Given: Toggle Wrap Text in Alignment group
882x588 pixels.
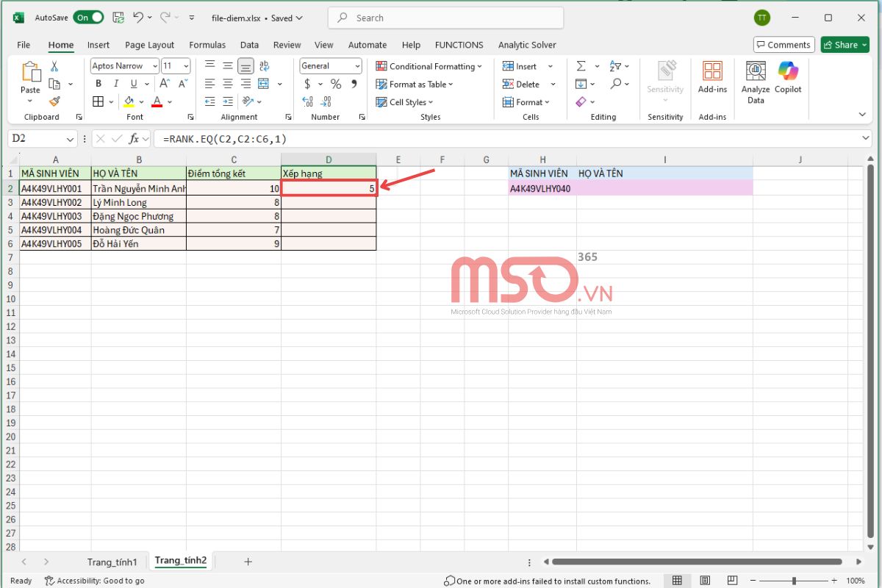Looking at the screenshot, I should tap(263, 66).
